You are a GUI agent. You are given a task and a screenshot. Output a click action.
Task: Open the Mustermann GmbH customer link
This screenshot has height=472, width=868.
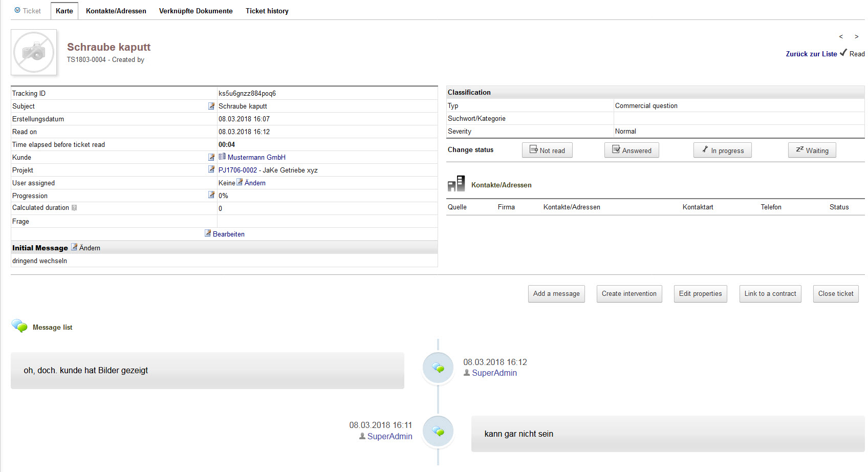(256, 157)
